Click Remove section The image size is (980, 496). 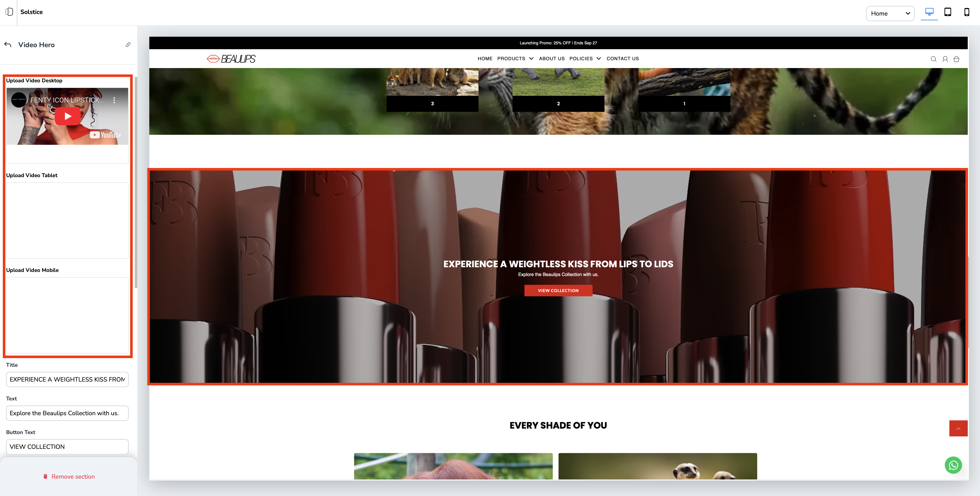[69, 477]
